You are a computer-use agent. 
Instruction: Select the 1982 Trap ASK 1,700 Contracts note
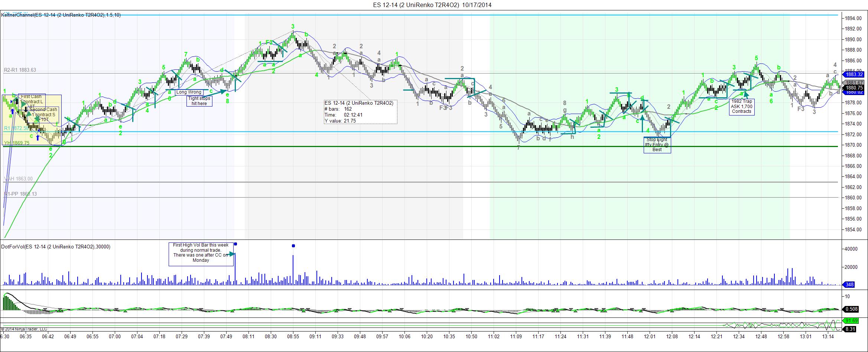tap(742, 106)
